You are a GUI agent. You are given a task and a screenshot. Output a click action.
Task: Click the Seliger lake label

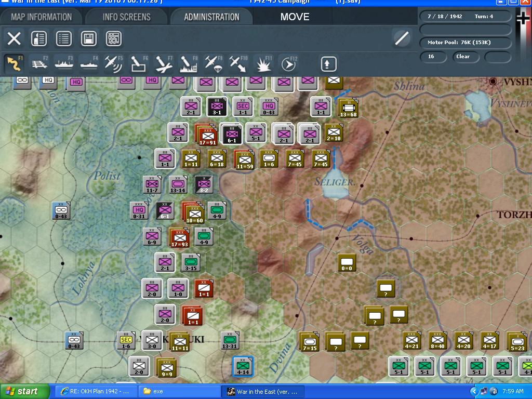click(335, 182)
